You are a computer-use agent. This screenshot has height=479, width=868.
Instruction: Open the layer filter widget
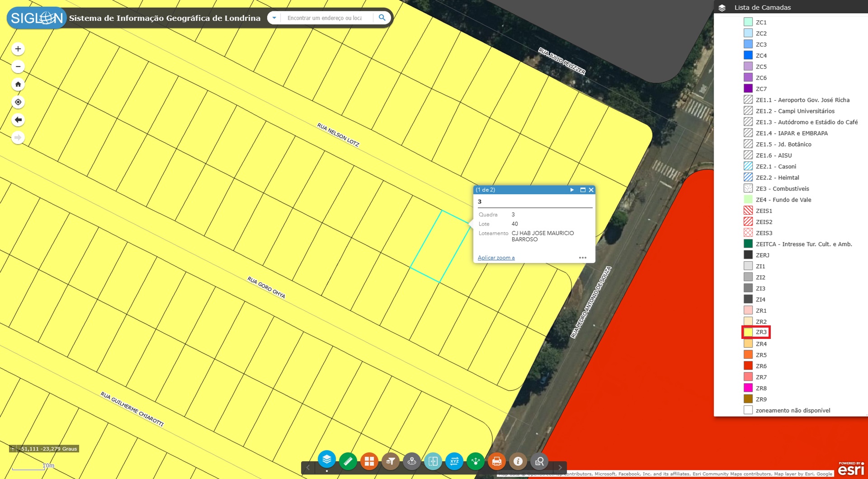click(391, 461)
